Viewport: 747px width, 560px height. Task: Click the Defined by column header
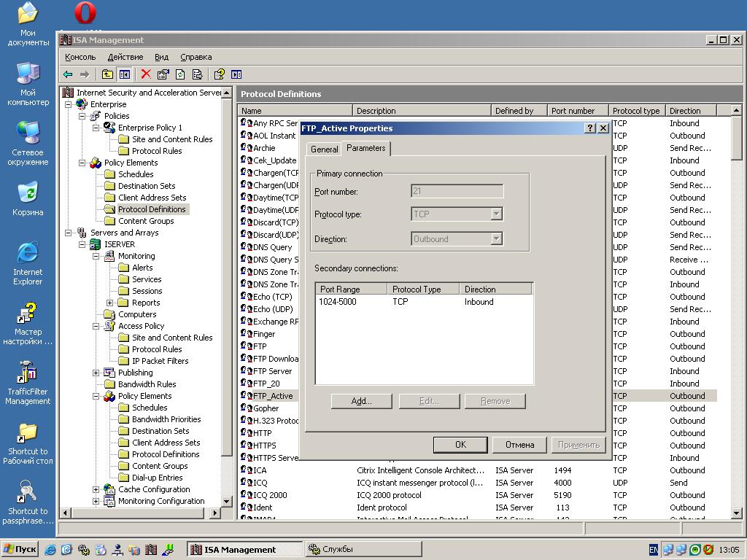tap(519, 111)
